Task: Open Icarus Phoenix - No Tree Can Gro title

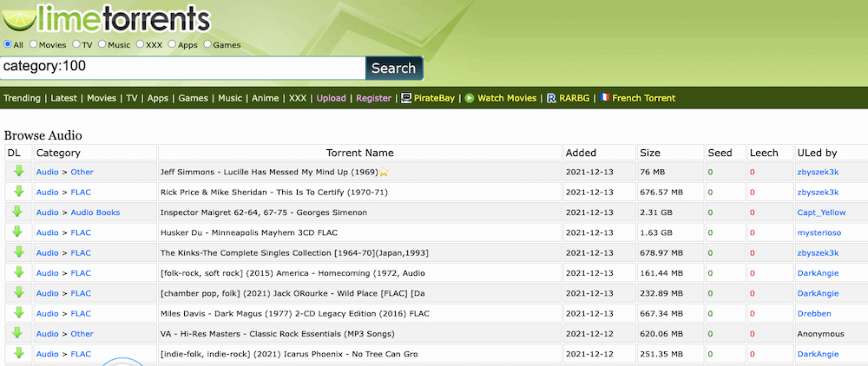Action: (289, 354)
